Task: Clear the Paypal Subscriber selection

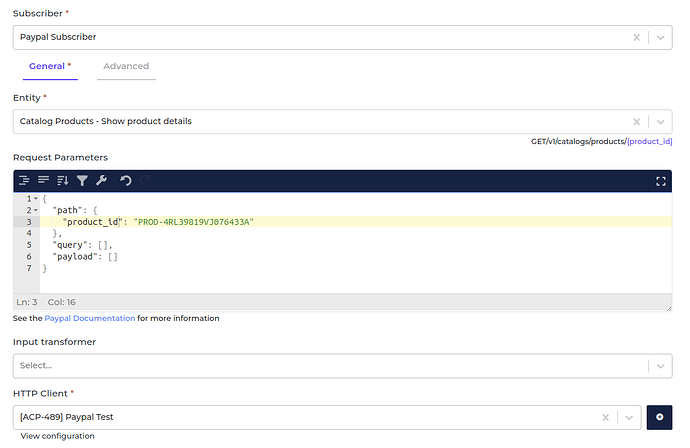Action: click(x=636, y=37)
